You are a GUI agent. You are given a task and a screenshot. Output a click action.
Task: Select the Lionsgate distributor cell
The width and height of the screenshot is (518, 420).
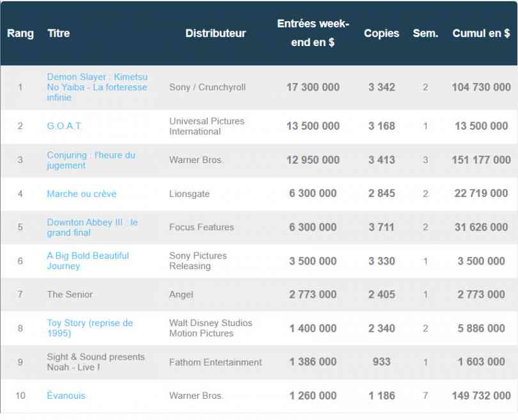pos(189,194)
